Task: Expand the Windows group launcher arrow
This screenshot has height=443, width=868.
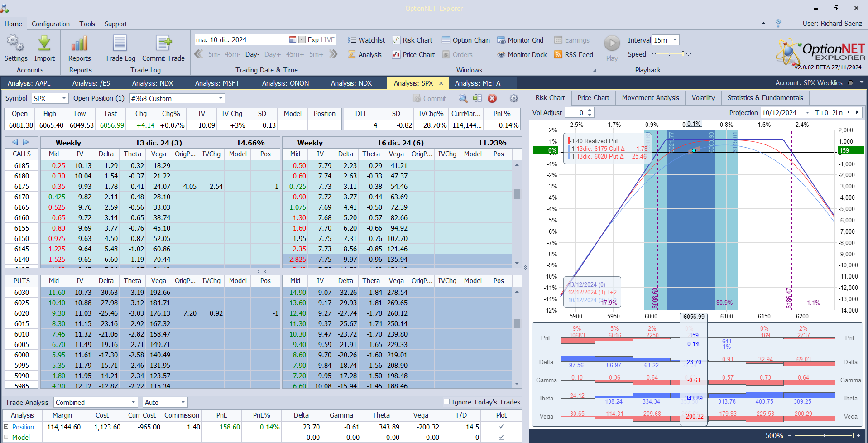Action: [x=594, y=71]
